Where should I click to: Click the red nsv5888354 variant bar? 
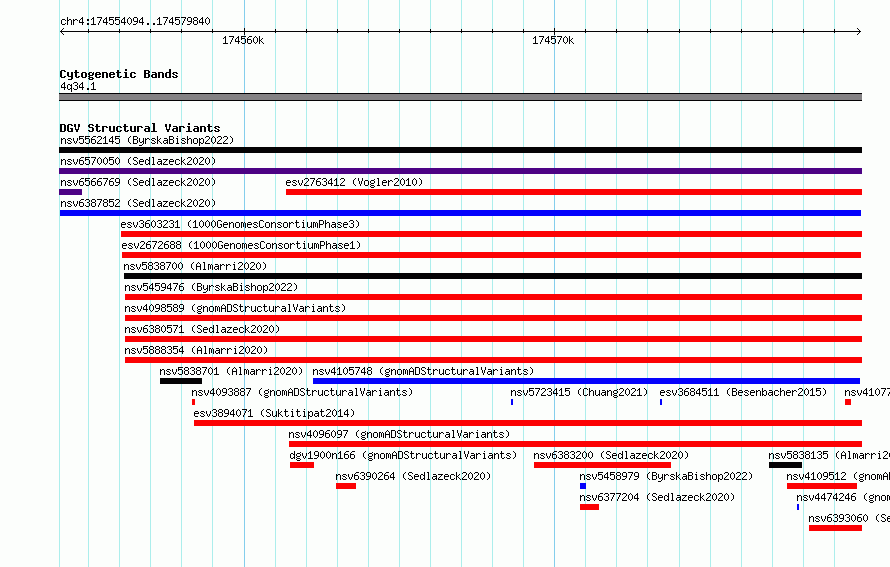493,360
